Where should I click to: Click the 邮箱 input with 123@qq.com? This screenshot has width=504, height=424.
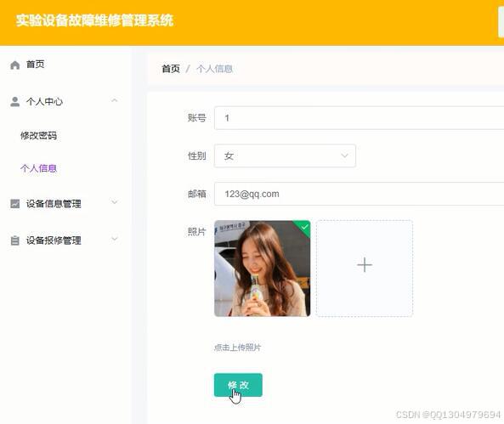coord(359,194)
